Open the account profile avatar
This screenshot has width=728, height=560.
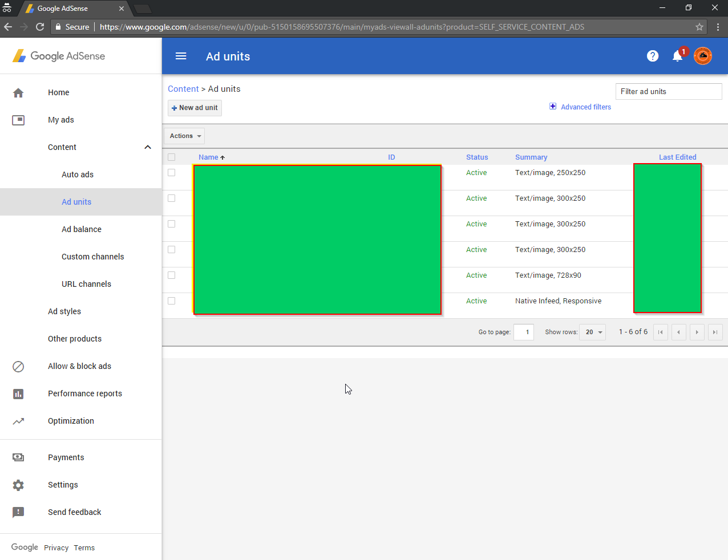pos(703,56)
